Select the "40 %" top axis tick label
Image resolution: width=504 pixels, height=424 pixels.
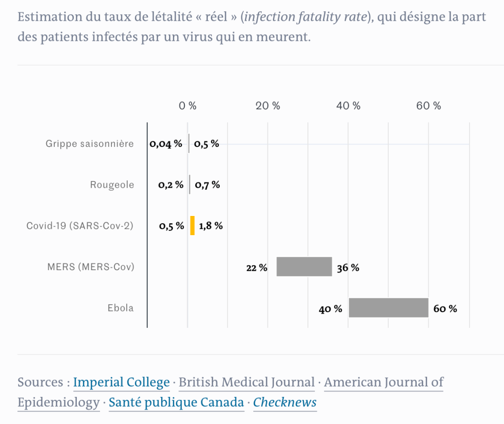click(348, 106)
